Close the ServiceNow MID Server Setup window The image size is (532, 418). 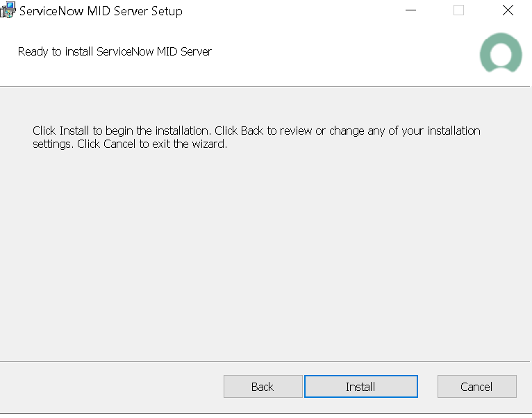coord(508,10)
